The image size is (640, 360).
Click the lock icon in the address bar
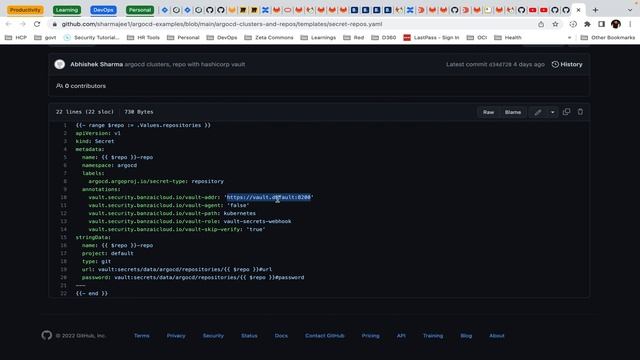tap(54, 24)
